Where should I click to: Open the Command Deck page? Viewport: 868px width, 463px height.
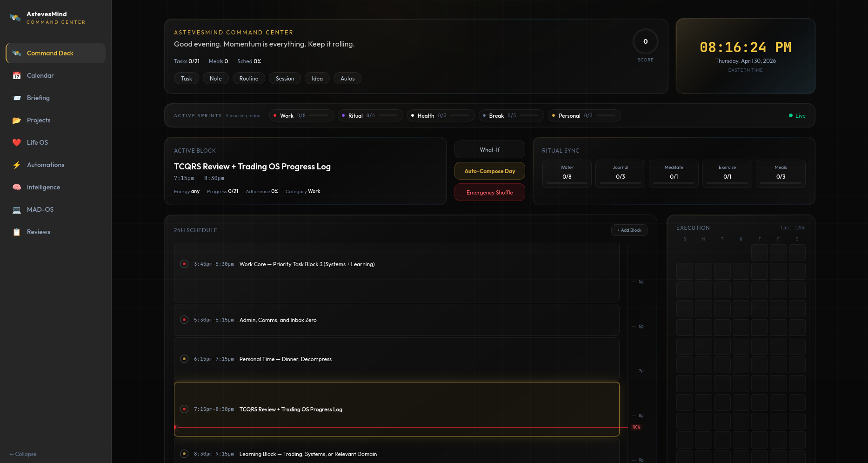(55, 53)
